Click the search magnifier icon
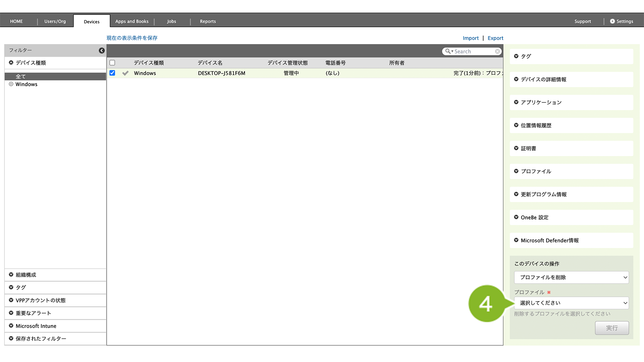 point(448,51)
